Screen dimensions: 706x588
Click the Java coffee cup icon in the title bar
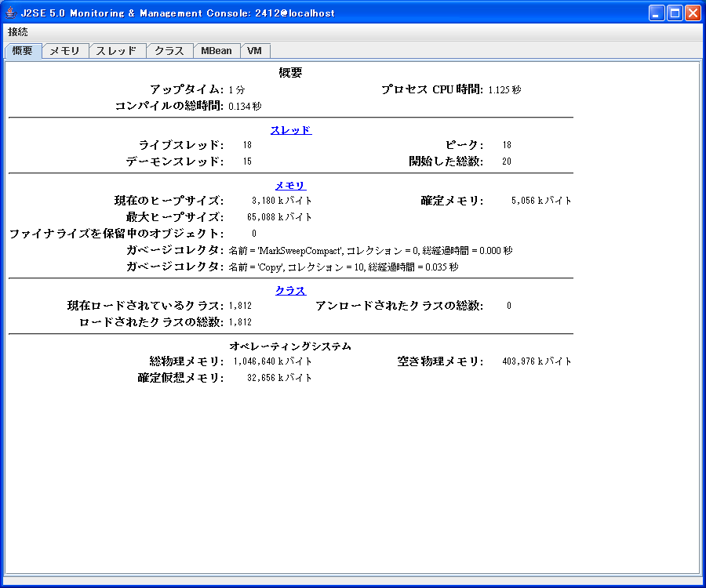11,13
